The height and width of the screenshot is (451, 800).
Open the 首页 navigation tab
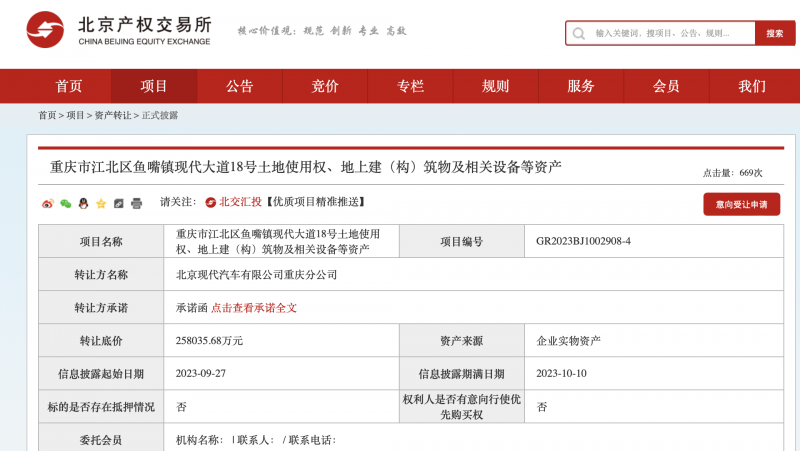(x=69, y=86)
